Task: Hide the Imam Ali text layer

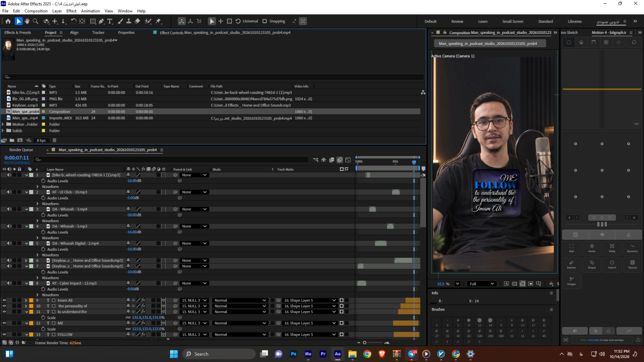Action: [x=4, y=300]
